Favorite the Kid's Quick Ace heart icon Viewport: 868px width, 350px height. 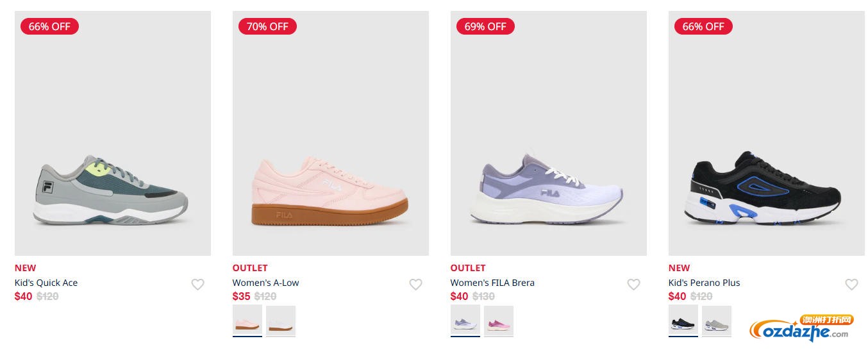(x=197, y=284)
